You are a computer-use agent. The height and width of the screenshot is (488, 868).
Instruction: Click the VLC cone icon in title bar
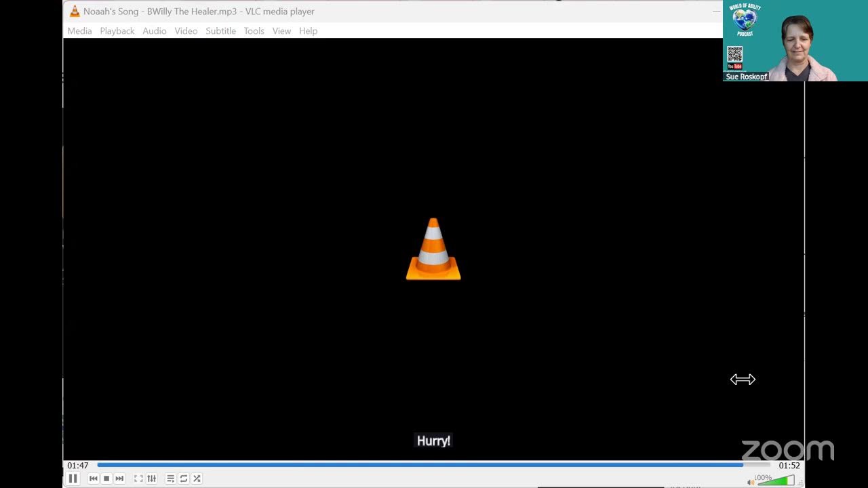click(x=75, y=12)
